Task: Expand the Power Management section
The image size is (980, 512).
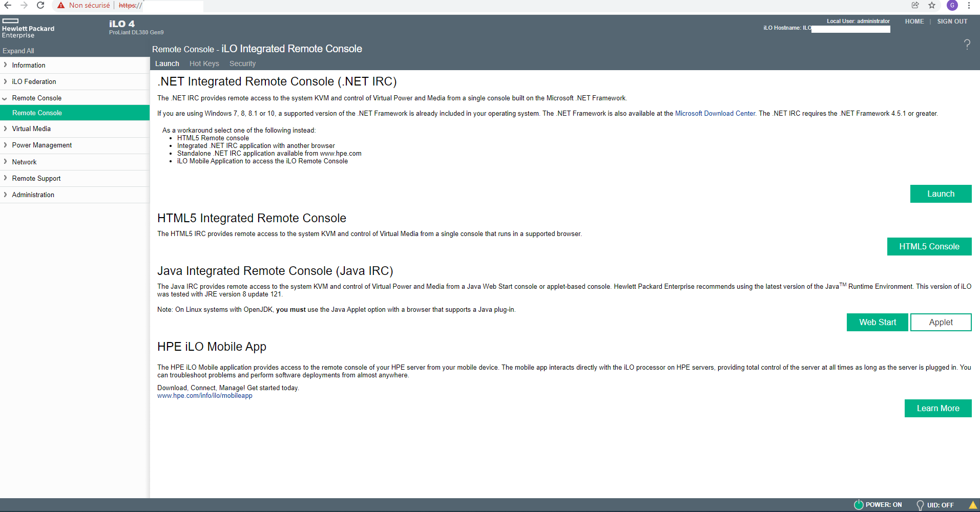Action: [x=75, y=145]
